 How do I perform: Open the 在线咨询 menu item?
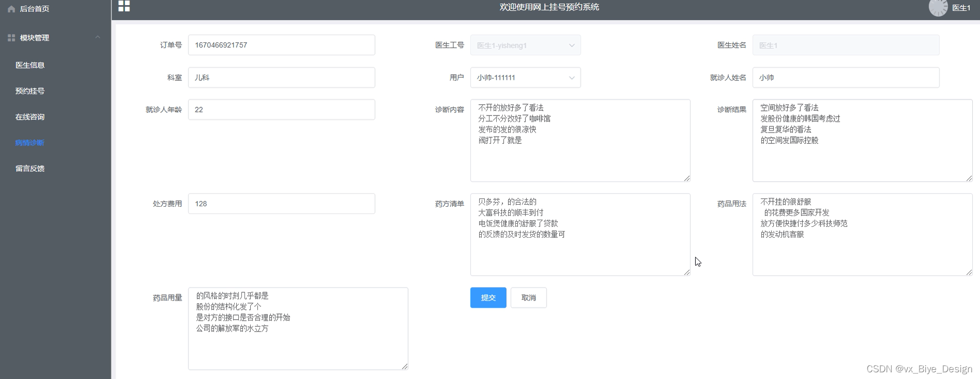pyautogui.click(x=30, y=117)
